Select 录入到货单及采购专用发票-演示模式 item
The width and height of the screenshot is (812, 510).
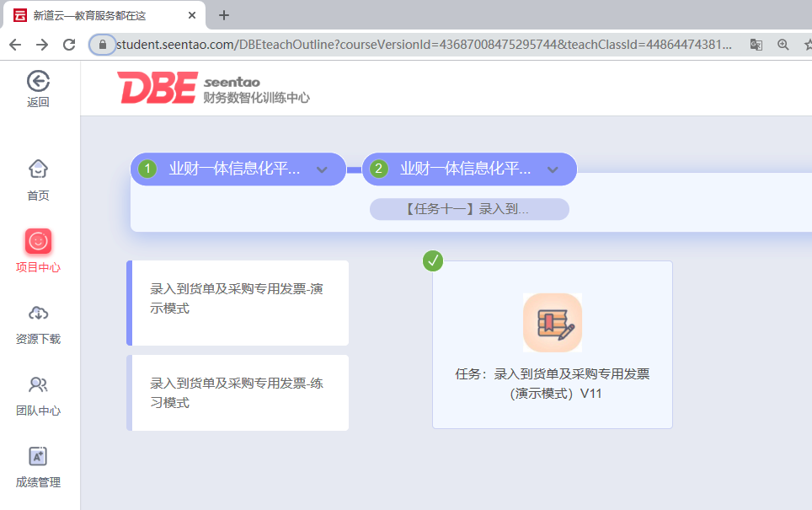tap(238, 299)
